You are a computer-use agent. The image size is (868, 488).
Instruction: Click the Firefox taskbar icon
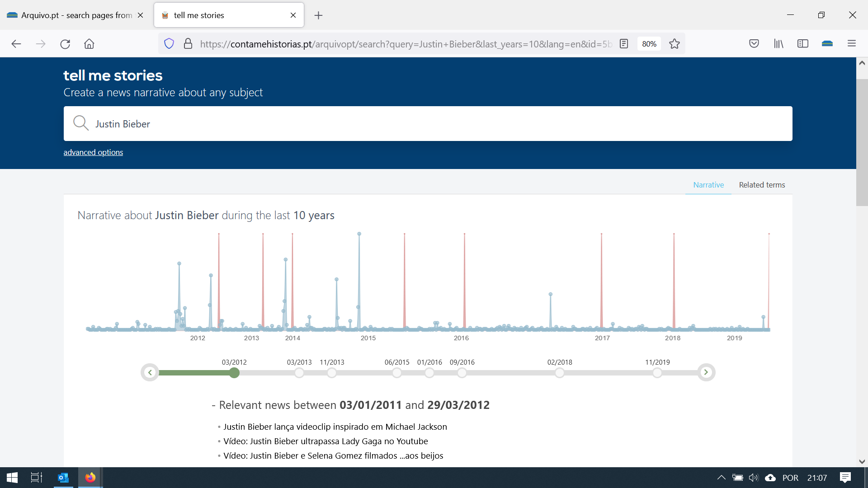coord(90,478)
